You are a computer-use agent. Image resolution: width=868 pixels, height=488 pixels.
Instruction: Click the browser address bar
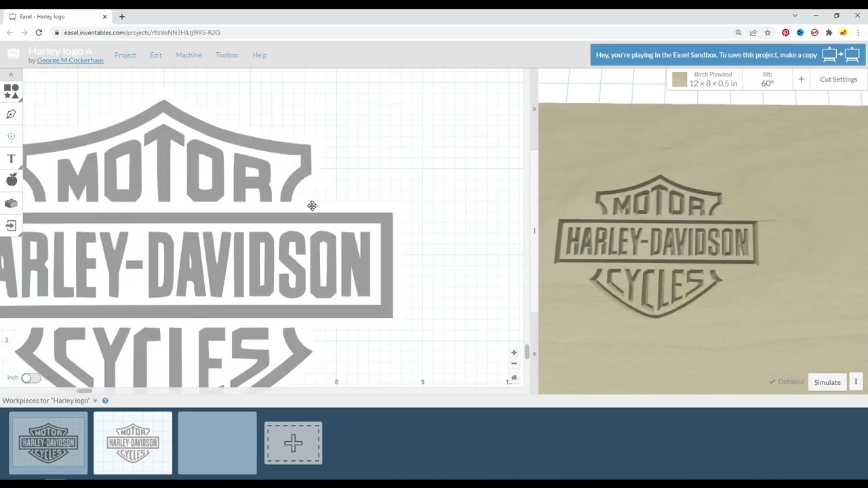(390, 33)
